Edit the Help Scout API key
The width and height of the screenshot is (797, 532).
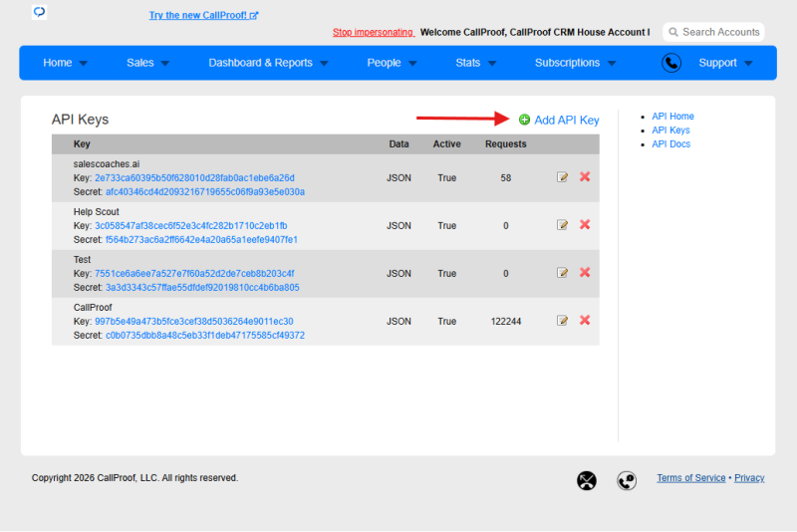(562, 224)
